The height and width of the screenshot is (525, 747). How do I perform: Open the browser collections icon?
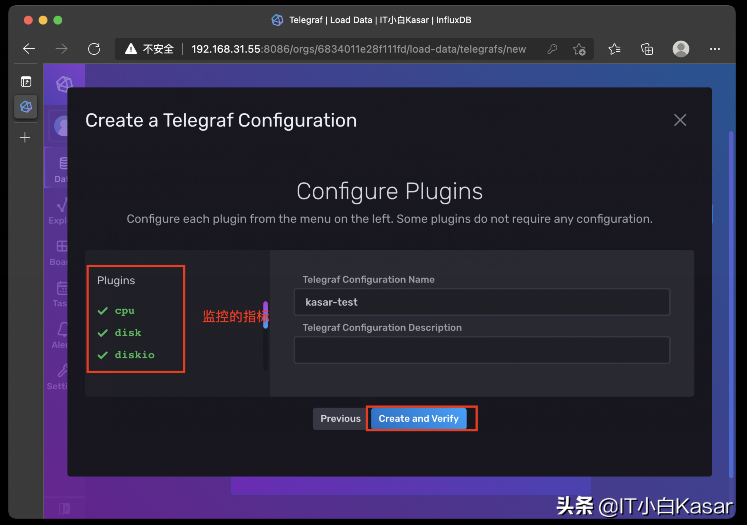coord(647,49)
